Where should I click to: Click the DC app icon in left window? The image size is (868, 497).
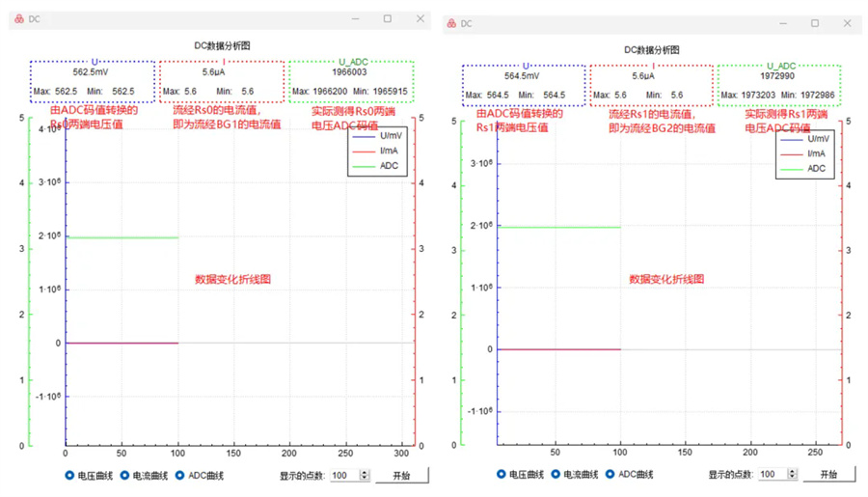[18, 19]
